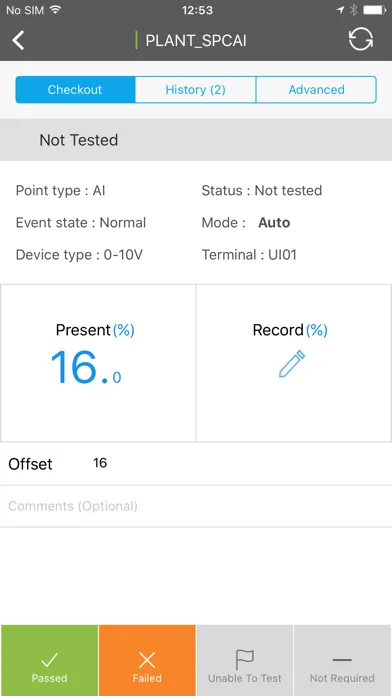The width and height of the screenshot is (392, 696).
Task: Tap the PLANT_SPCAI title
Action: tap(196, 40)
